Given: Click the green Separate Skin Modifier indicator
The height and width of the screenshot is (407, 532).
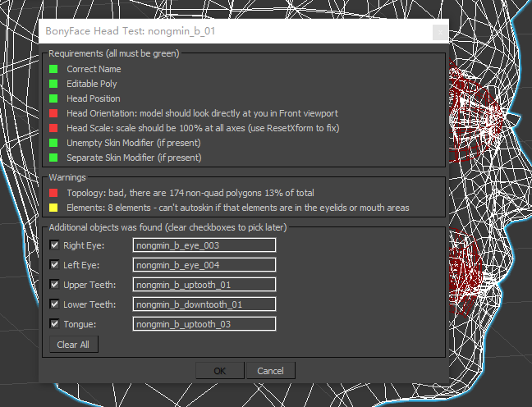Looking at the screenshot, I should tap(53, 158).
